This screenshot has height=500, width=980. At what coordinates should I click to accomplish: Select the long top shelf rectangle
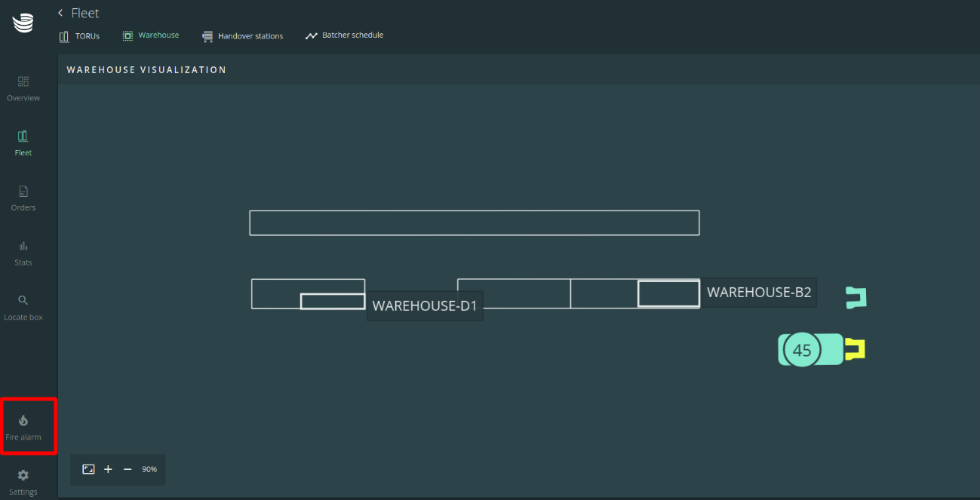[474, 223]
